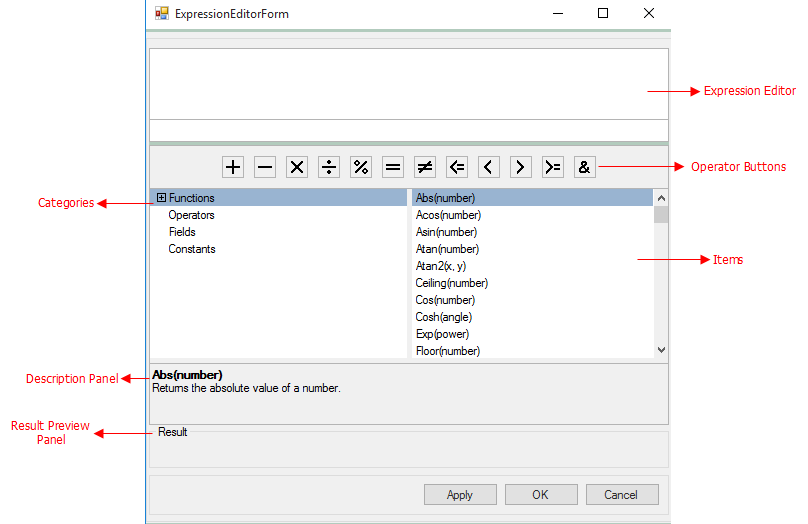This screenshot has height=524, width=808.
Task: Select the Operators category
Action: tap(191, 215)
